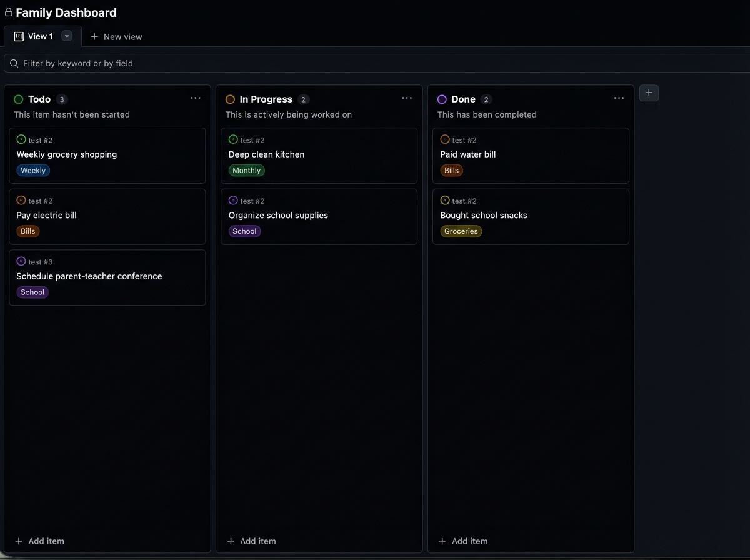Screen dimensions: 750x560
Task: Click the issue icon on Paid water bill card
Action: 444,139
